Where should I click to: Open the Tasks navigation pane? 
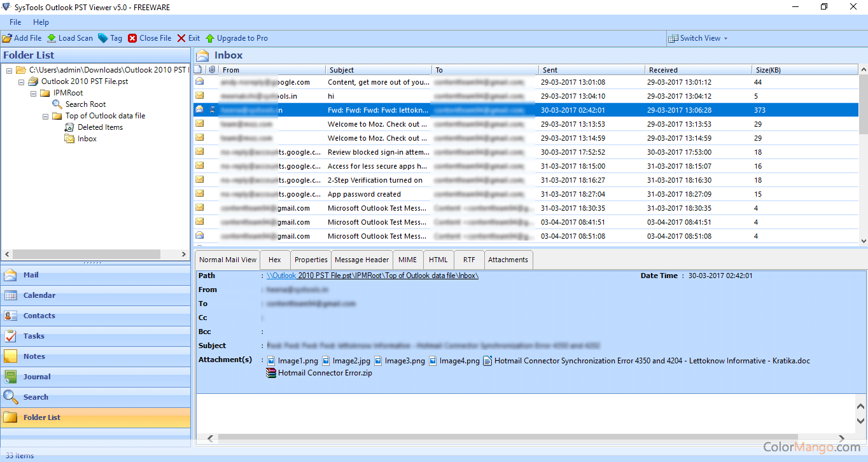95,336
